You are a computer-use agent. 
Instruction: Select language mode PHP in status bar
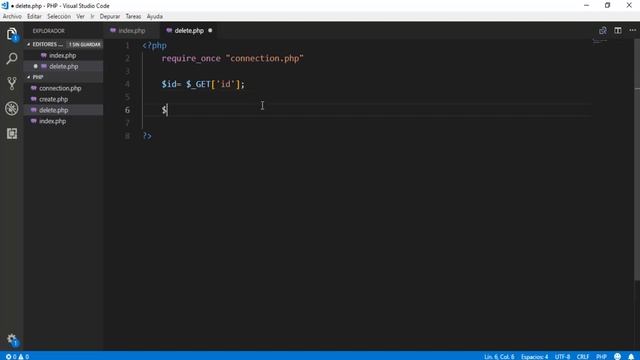click(x=601, y=357)
